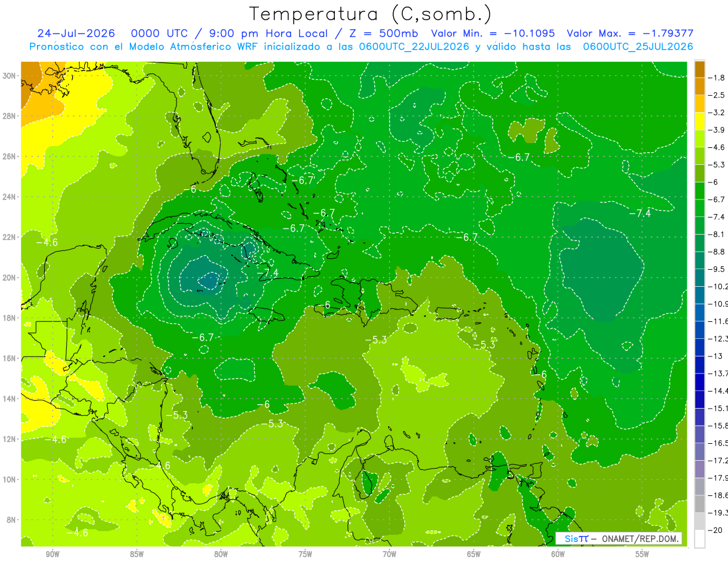This screenshot has height=562, width=728.
Task: Click the '18N' latitude axis label
Action: (x=10, y=318)
